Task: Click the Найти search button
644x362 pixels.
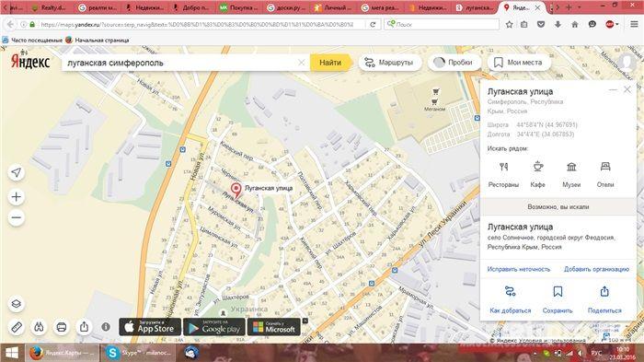Action: click(330, 63)
